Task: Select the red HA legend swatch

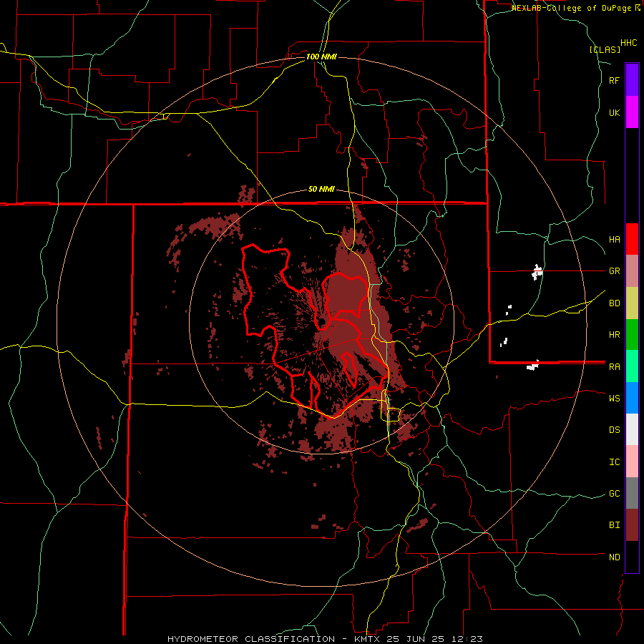Action: click(x=632, y=239)
